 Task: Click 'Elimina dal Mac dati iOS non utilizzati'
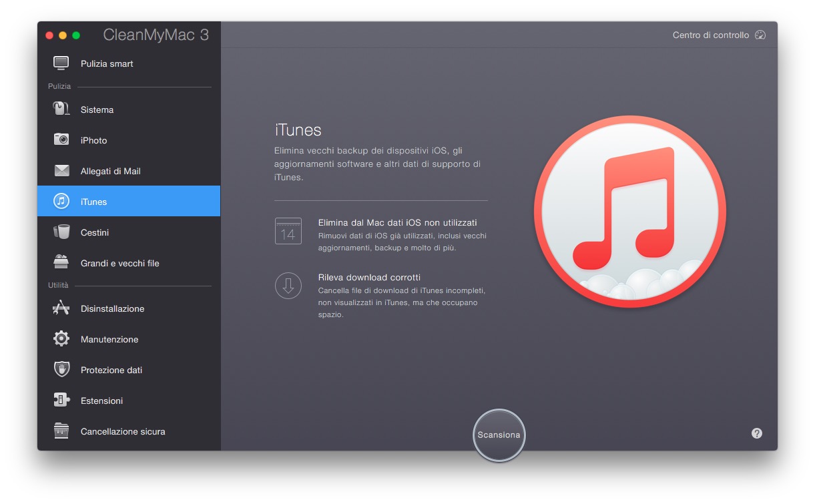click(x=398, y=223)
